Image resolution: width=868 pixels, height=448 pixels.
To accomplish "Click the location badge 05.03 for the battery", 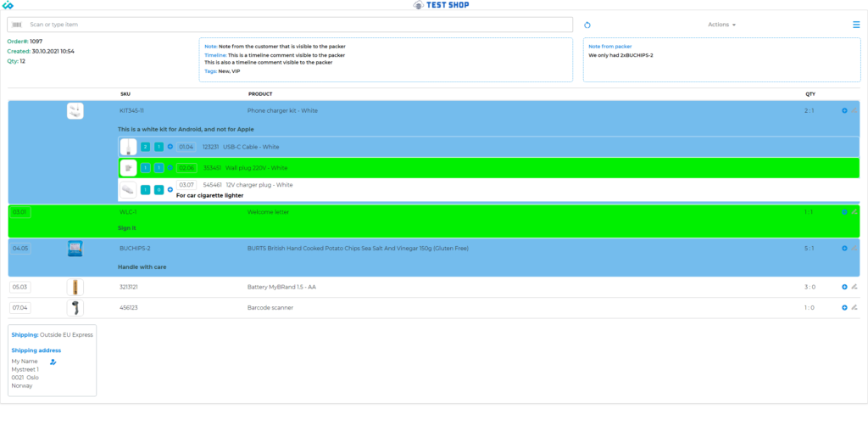I will (x=20, y=287).
